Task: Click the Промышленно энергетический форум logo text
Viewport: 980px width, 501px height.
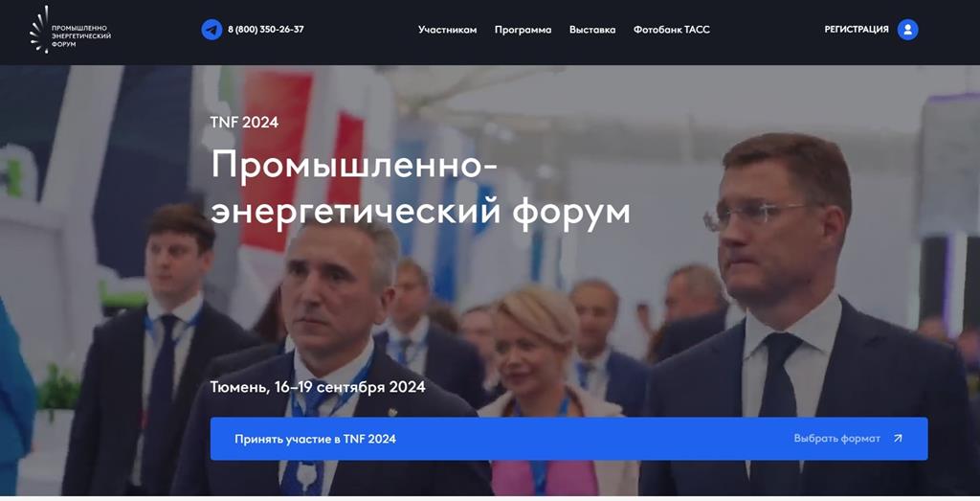Action: coord(80,36)
